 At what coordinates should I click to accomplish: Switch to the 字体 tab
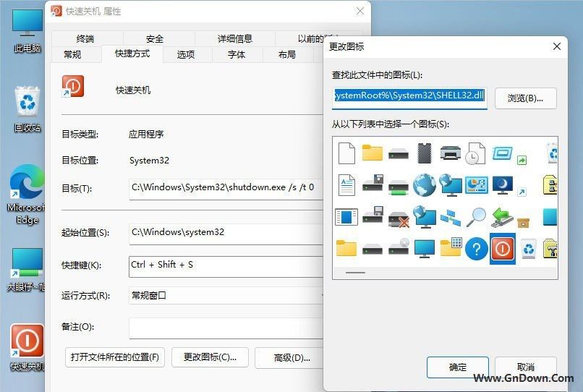236,54
